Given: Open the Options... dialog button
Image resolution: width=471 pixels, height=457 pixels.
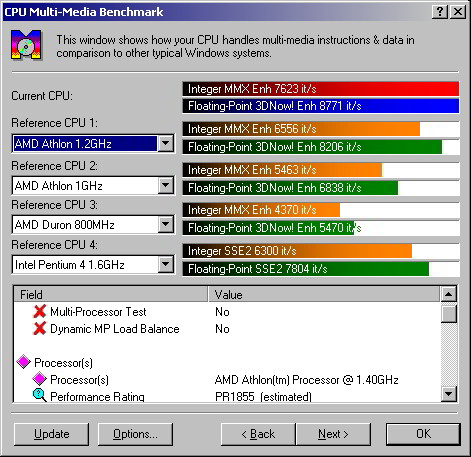Looking at the screenshot, I should (135, 434).
